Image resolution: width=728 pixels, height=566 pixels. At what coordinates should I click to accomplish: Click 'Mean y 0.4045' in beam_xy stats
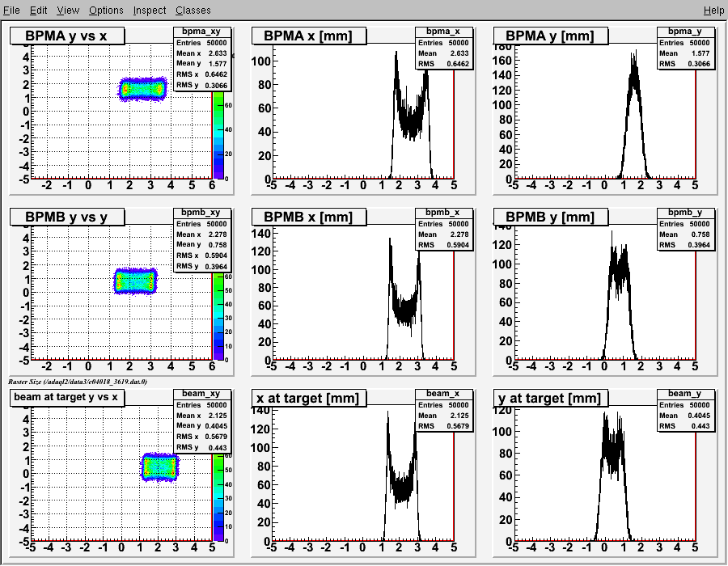click(x=201, y=425)
